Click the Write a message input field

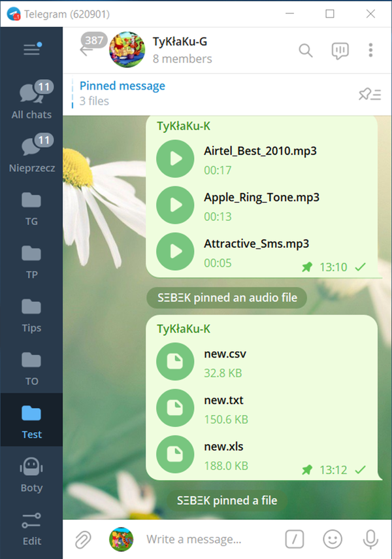[209, 539]
